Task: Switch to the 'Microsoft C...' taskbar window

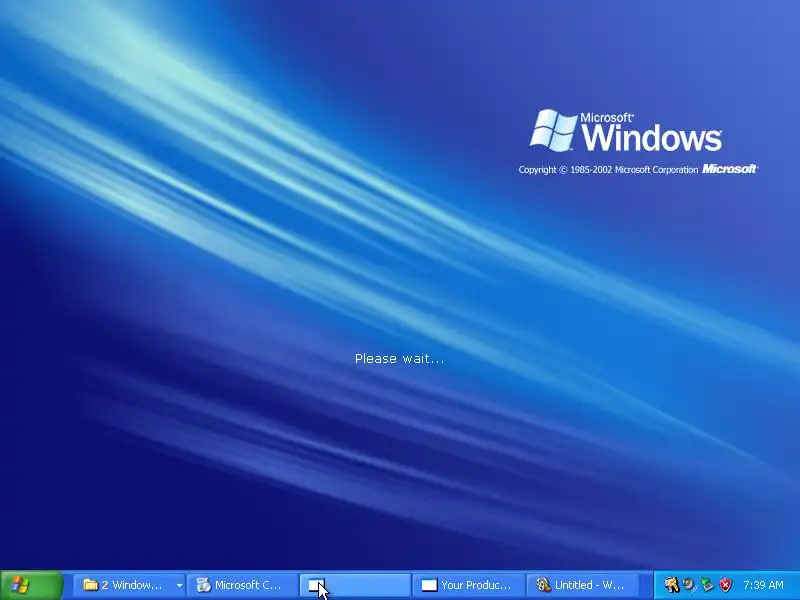Action: coord(242,585)
